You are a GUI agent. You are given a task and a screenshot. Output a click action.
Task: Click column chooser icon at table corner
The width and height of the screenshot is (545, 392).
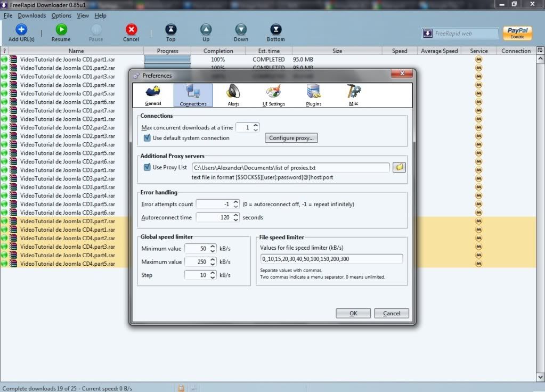click(540, 51)
